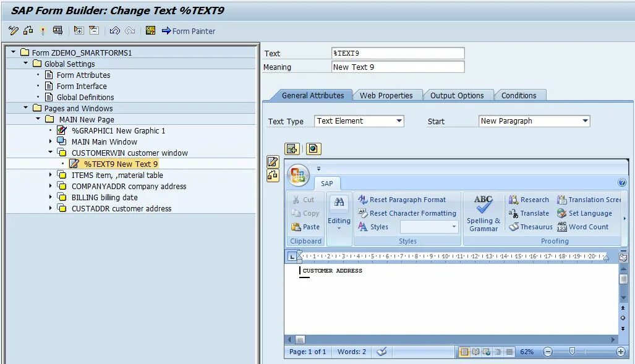Open the Office button menu
The width and height of the screenshot is (635, 364).
coord(298,176)
